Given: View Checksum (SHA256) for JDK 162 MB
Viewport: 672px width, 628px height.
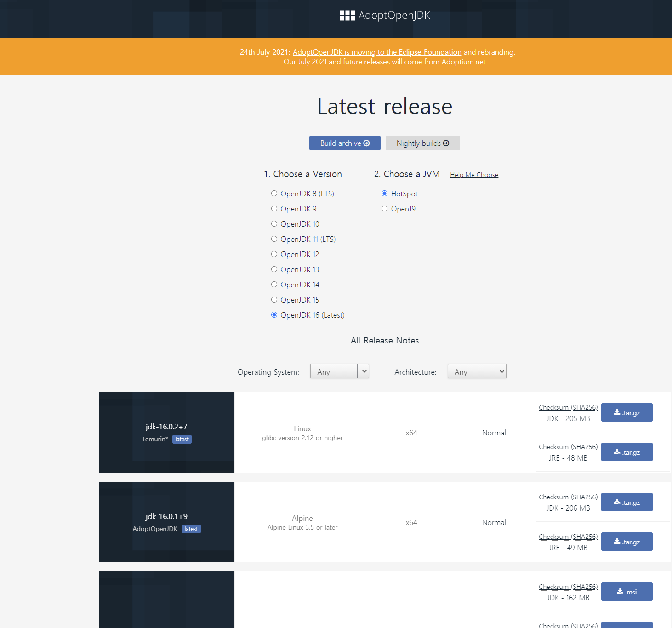Looking at the screenshot, I should click(x=568, y=587).
